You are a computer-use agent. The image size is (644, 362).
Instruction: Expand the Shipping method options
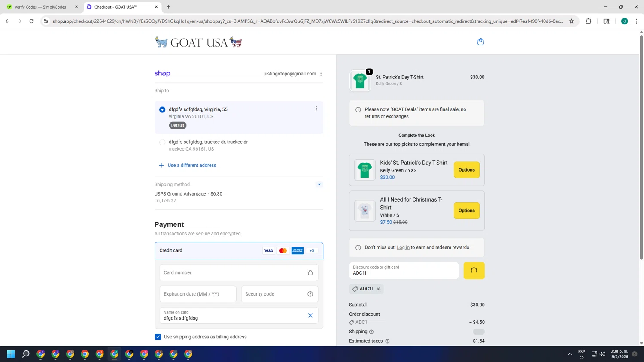(319, 184)
